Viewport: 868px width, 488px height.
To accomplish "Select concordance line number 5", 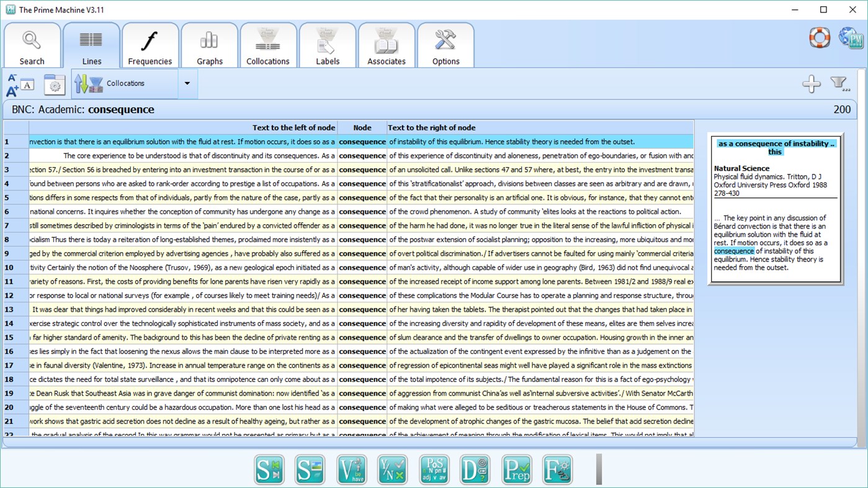I will 16,197.
